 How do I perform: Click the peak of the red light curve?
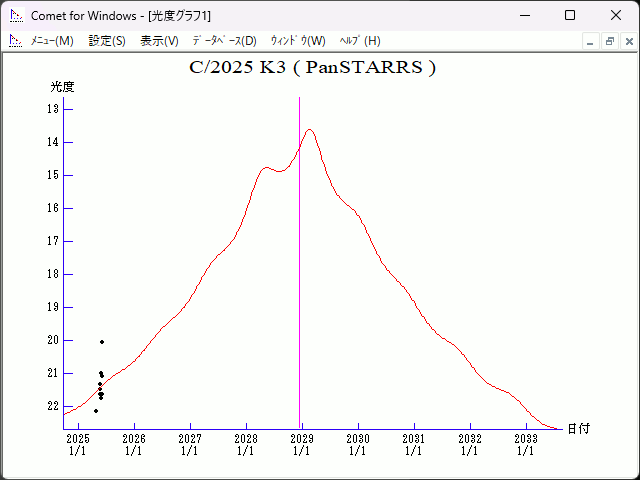(x=309, y=130)
